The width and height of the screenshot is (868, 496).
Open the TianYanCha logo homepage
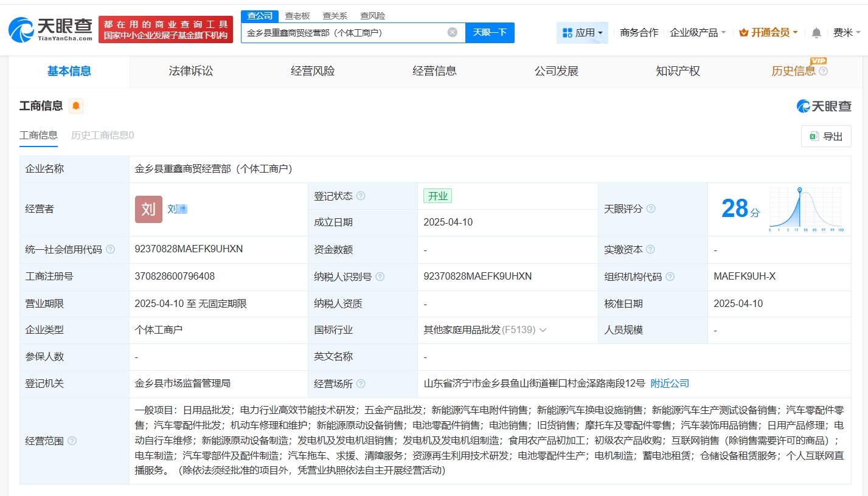51,29
